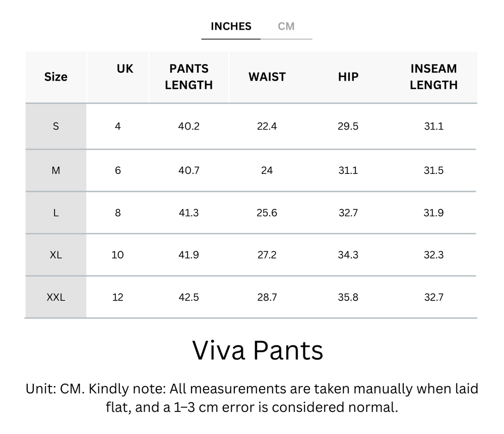Click the pants length 41.3 for size L
Viewport: 504px width, 434px height.
[188, 212]
